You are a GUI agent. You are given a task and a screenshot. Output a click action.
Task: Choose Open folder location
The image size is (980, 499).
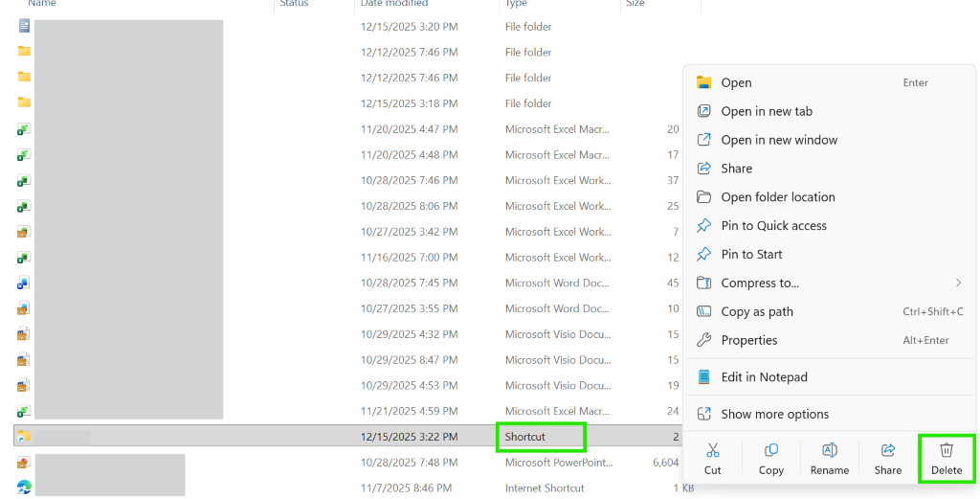point(830,197)
